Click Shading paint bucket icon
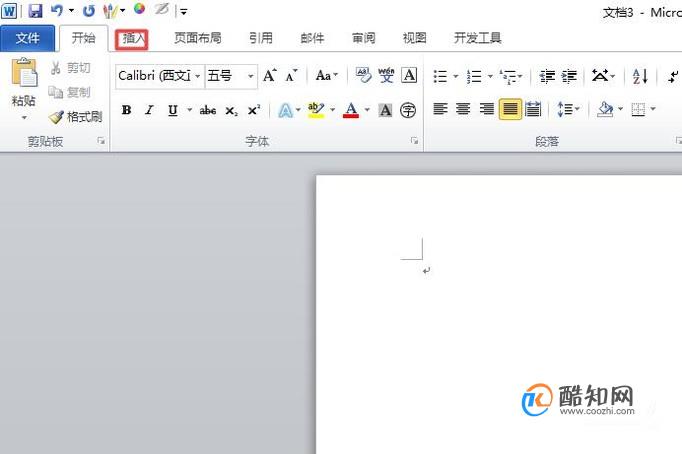Screen dimensions: 682x454 point(605,109)
